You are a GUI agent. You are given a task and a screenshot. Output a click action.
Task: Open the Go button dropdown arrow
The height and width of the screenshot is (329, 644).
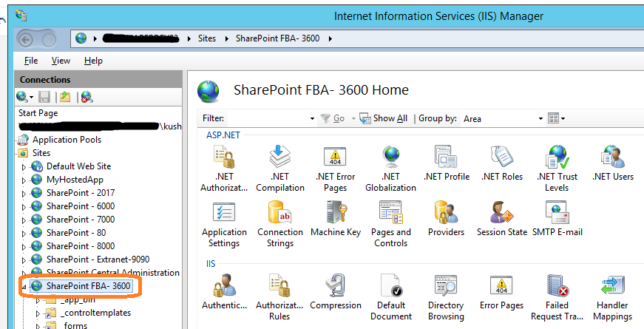point(353,119)
